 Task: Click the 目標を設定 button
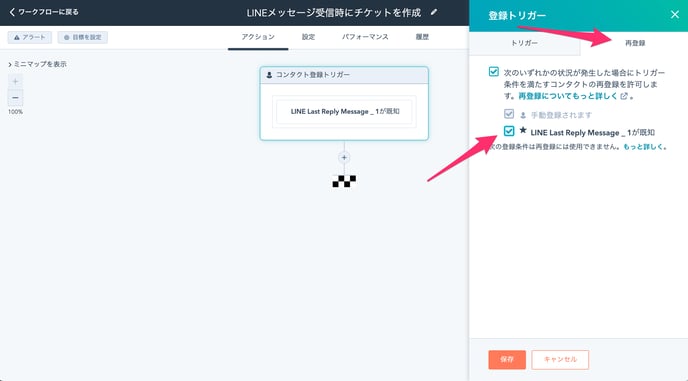coord(82,37)
